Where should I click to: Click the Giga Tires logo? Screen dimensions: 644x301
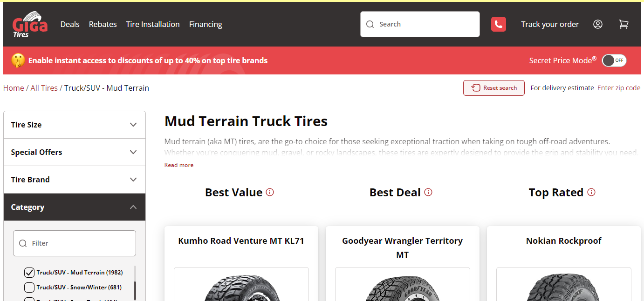coord(29,24)
